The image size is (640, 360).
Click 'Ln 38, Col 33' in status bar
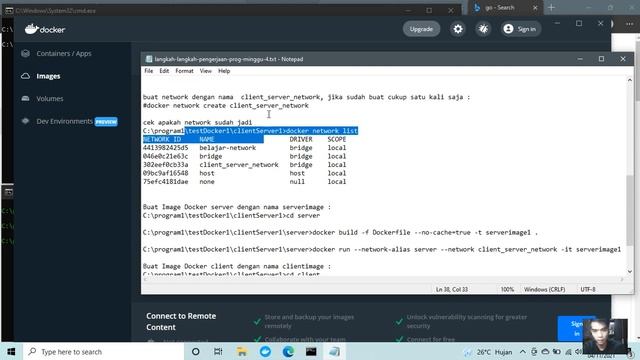[451, 289]
